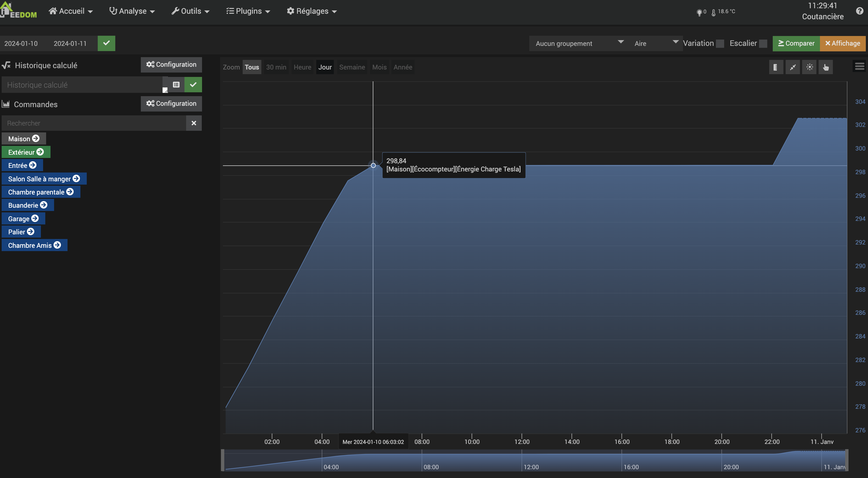Expand the Maison object group
This screenshot has height=478, width=868.
(24, 138)
